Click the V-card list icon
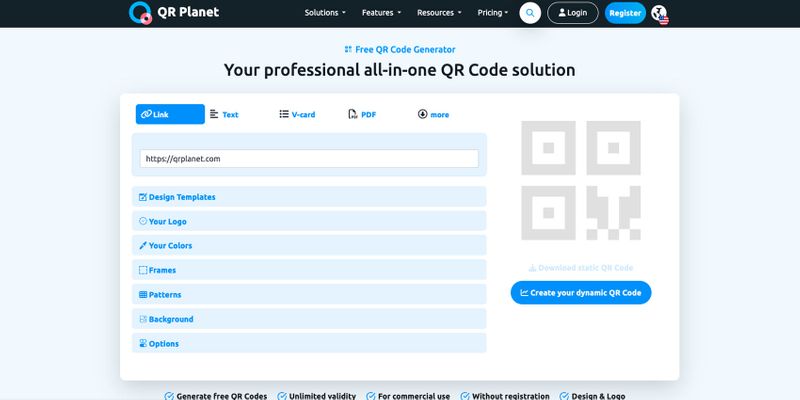Image resolution: width=800 pixels, height=400 pixels. coord(284,114)
